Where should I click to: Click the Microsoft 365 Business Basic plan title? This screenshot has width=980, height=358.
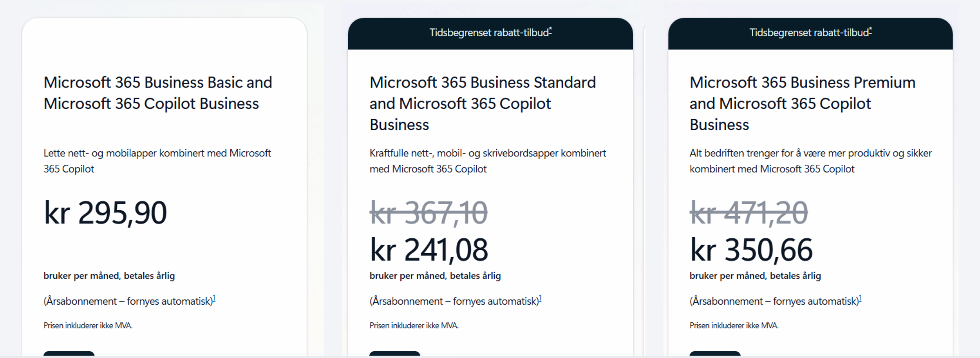(157, 93)
